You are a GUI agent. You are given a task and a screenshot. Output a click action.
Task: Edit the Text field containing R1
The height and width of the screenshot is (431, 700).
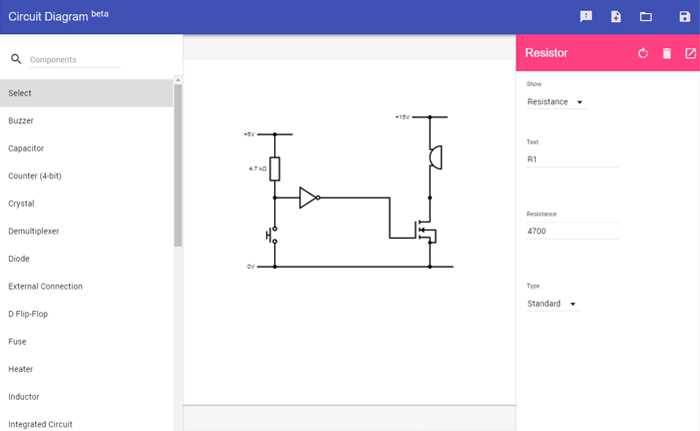[x=572, y=159]
